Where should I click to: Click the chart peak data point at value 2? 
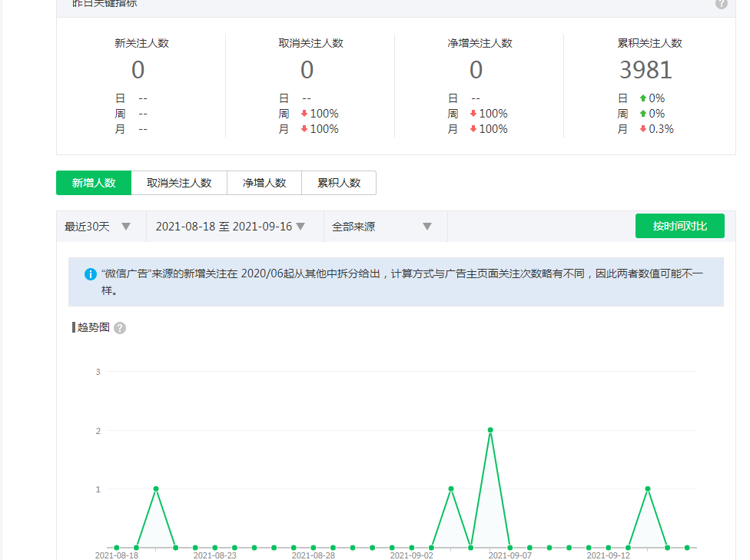[x=490, y=430]
